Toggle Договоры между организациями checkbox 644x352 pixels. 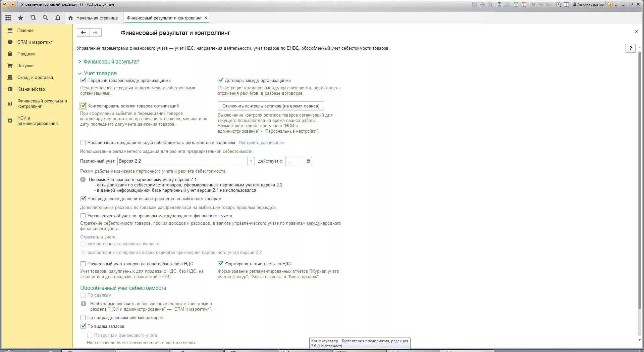pyautogui.click(x=221, y=80)
